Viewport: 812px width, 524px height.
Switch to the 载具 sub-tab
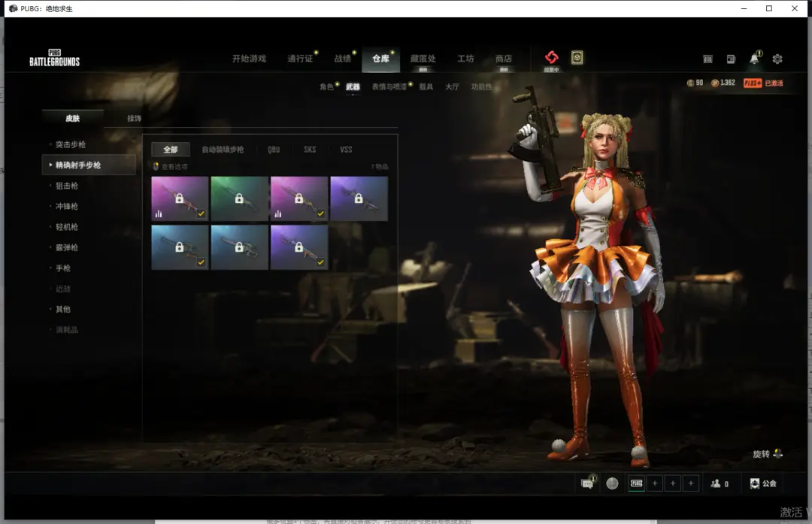426,86
